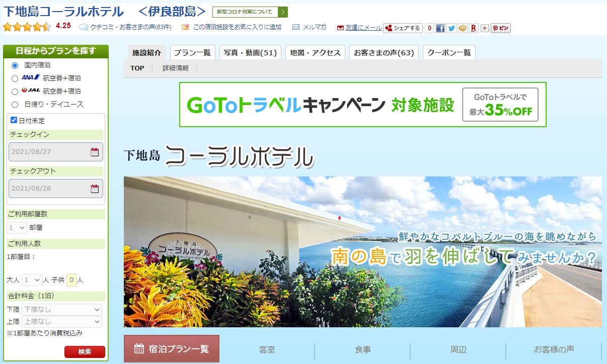Click the speech bubble review icon
The width and height of the screenshot is (607, 364).
(84, 27)
